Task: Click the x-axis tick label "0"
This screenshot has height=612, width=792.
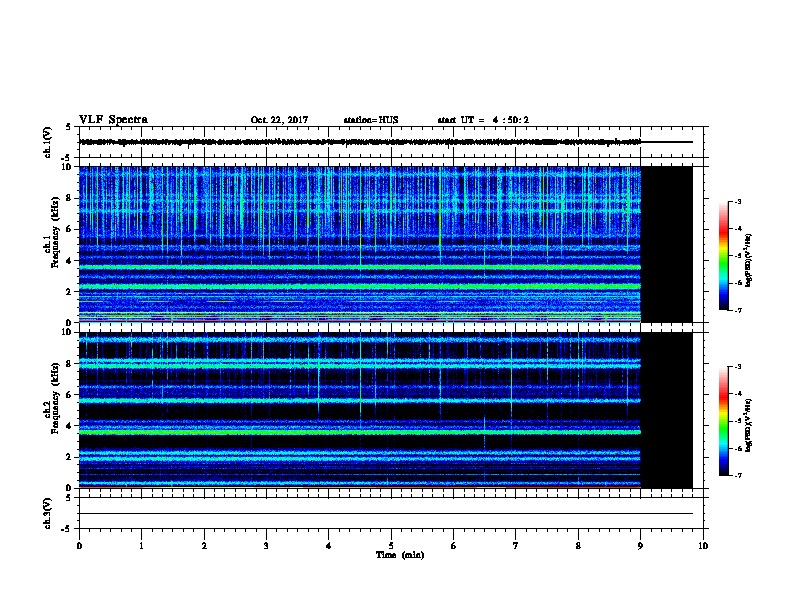Action: tap(79, 546)
